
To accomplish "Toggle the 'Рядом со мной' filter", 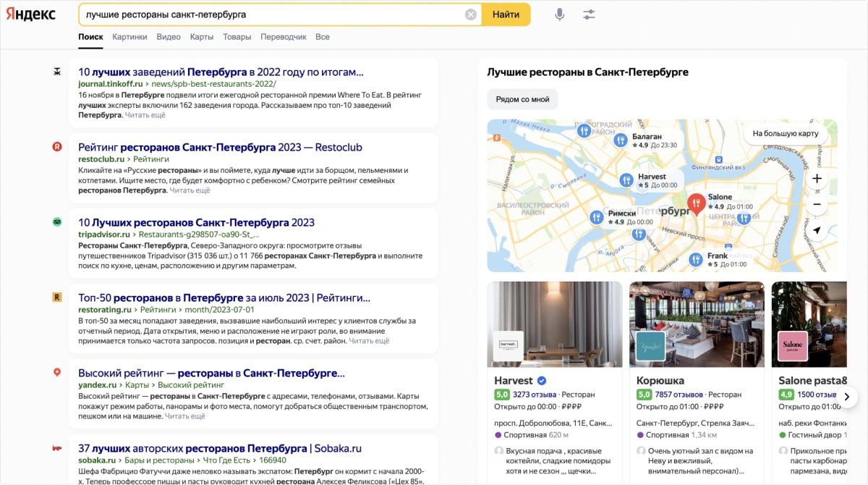I will (x=522, y=99).
